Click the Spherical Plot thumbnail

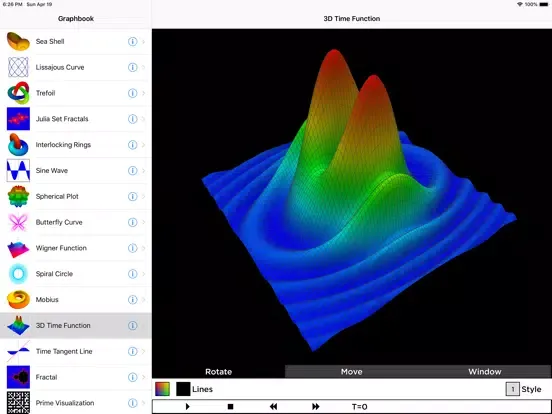click(18, 196)
